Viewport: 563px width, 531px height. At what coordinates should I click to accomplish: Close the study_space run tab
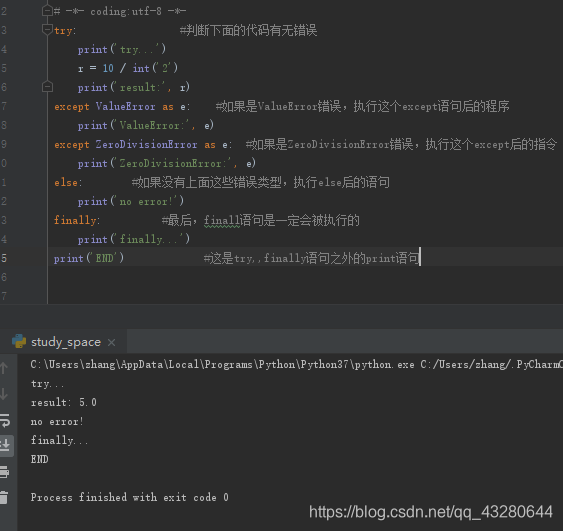[x=112, y=343]
